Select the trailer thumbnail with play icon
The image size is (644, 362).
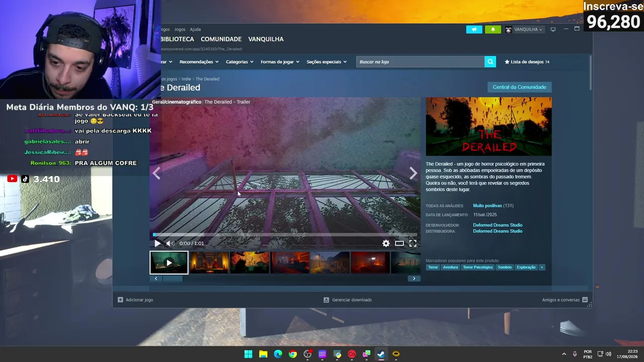169,262
